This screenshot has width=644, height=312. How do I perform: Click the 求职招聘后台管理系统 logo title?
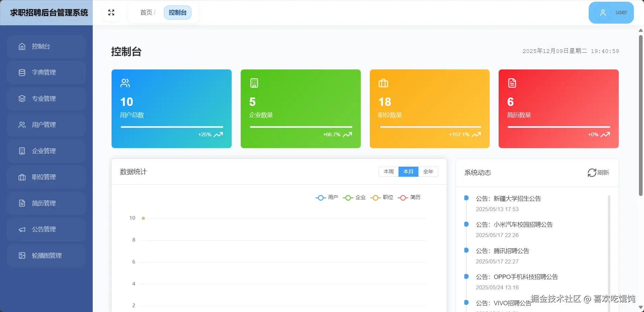click(49, 12)
